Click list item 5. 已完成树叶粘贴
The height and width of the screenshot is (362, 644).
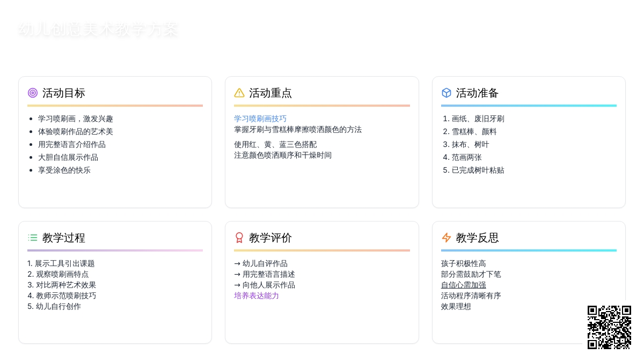pos(474,170)
